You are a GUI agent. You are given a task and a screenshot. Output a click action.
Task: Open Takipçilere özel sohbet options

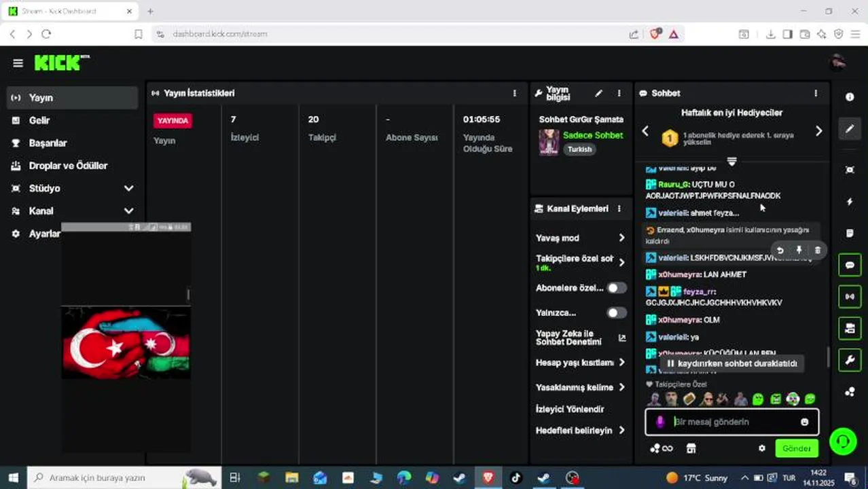pos(581,262)
